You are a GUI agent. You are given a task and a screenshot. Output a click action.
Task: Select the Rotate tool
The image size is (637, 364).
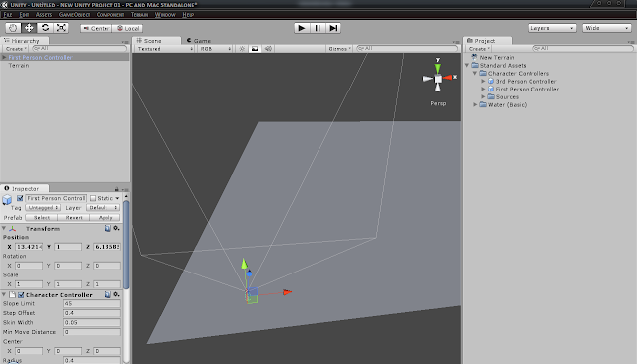[x=45, y=28]
